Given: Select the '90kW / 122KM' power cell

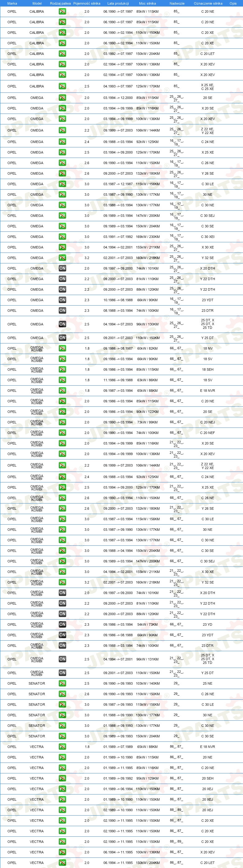Looking at the screenshot, I should [x=148, y=412].
